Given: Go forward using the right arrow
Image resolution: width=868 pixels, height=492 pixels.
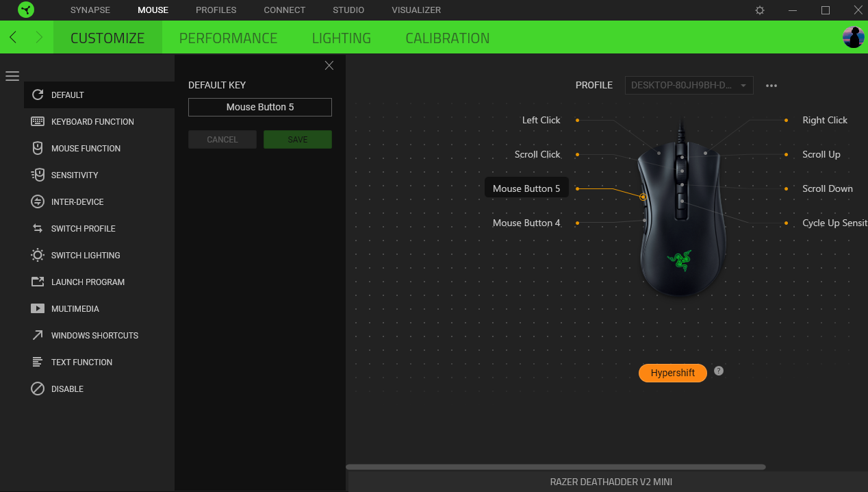Looking at the screenshot, I should click(x=39, y=37).
